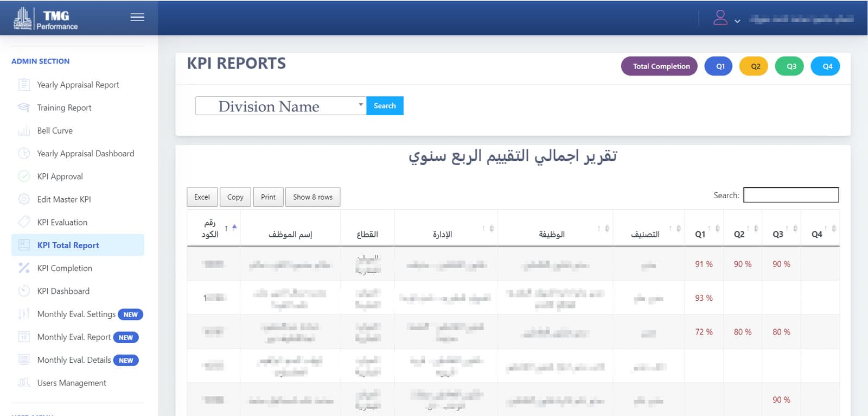This screenshot has height=416, width=868.
Task: Click the blue Search button
Action: (x=385, y=106)
